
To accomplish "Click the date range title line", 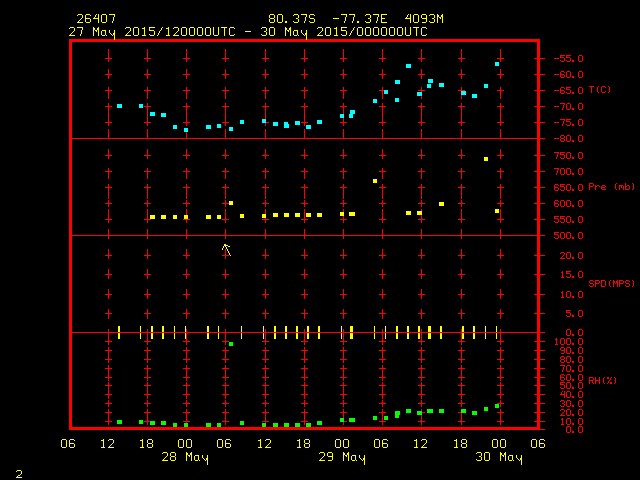I will click(x=248, y=32).
